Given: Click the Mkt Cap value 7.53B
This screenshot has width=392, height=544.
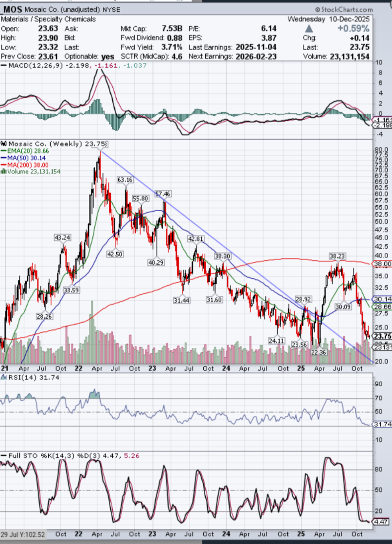Looking at the screenshot, I should 171,28.
